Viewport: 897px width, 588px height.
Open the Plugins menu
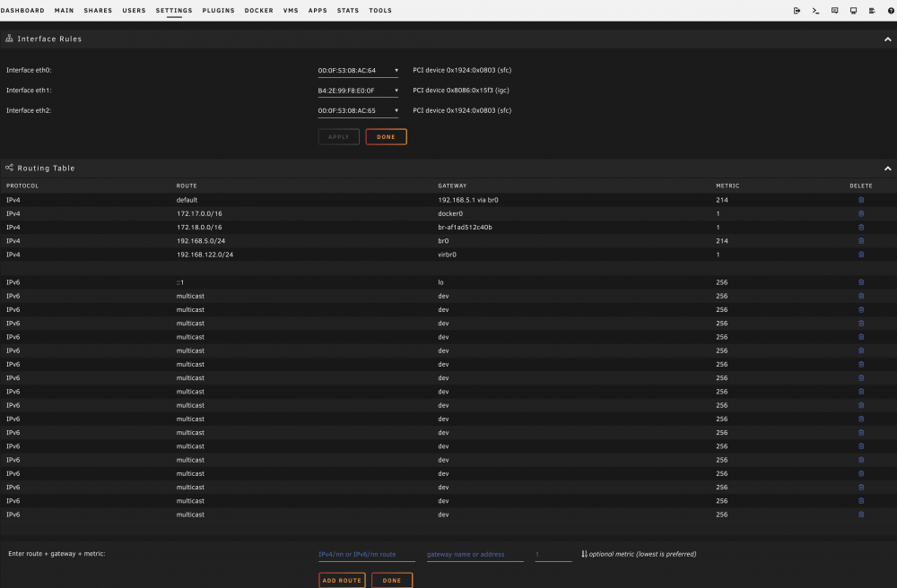pos(218,10)
